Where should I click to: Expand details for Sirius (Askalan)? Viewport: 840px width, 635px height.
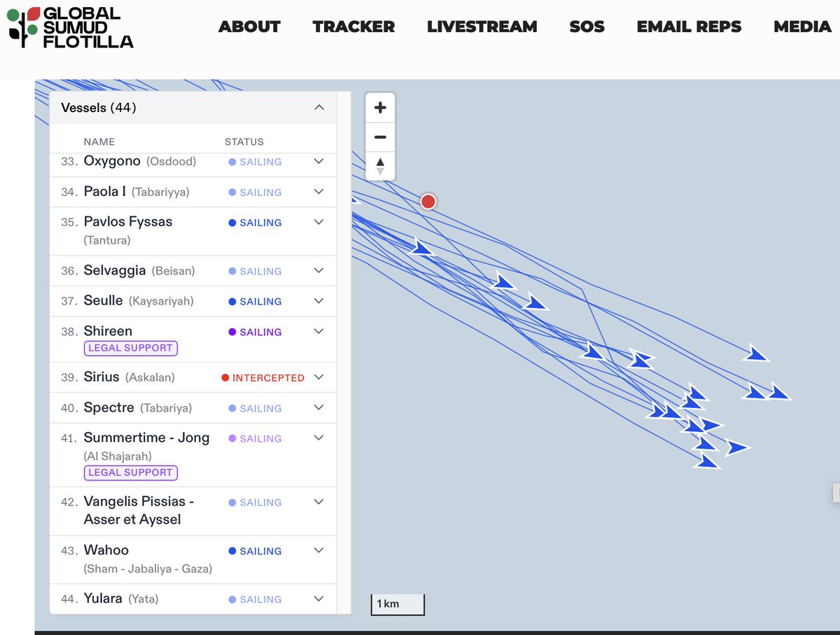point(318,377)
